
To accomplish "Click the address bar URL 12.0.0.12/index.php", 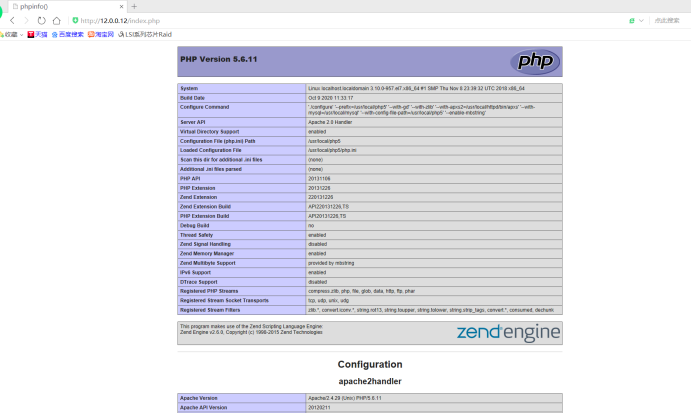I will 120,21.
